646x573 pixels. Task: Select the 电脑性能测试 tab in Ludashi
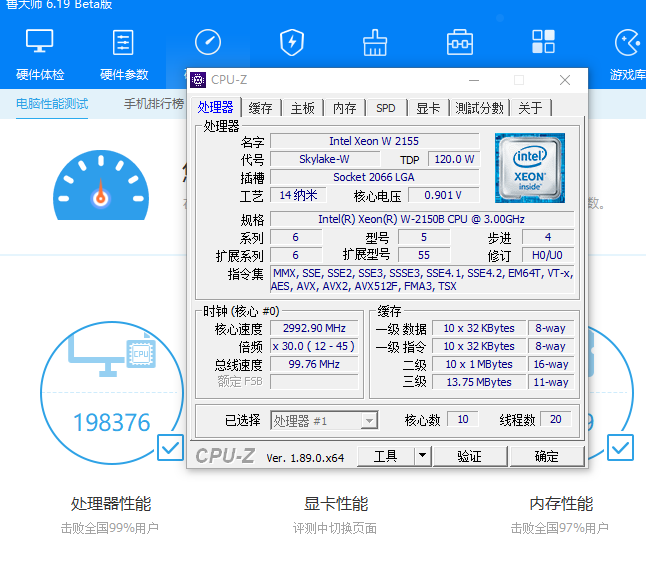52,104
